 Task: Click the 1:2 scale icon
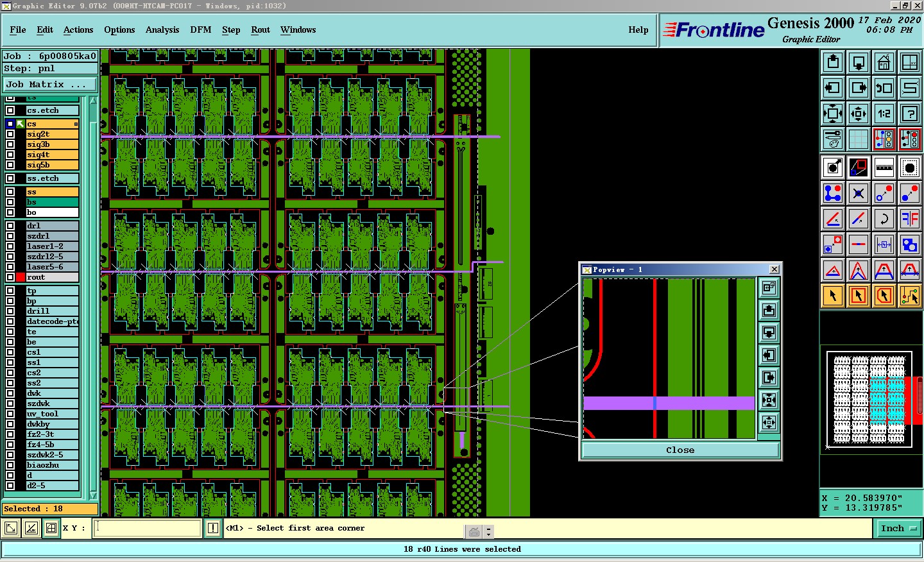pos(884,114)
